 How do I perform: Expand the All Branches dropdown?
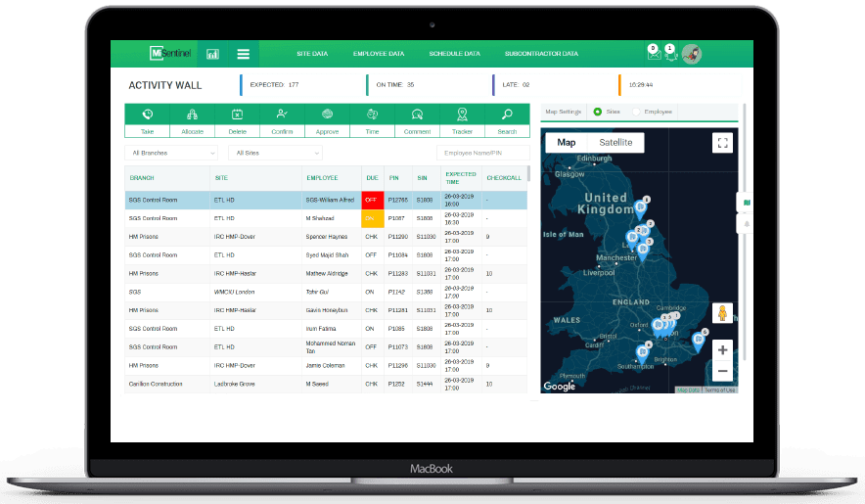coord(171,153)
